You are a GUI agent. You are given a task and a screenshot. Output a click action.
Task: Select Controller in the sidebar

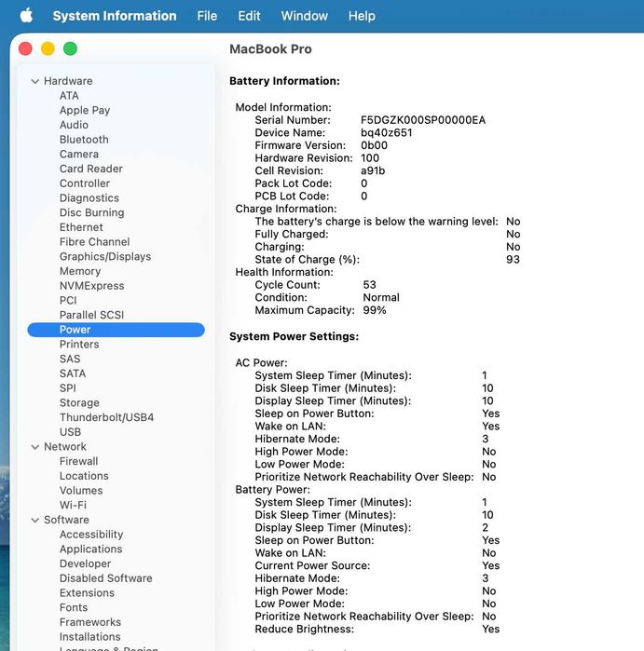(85, 183)
